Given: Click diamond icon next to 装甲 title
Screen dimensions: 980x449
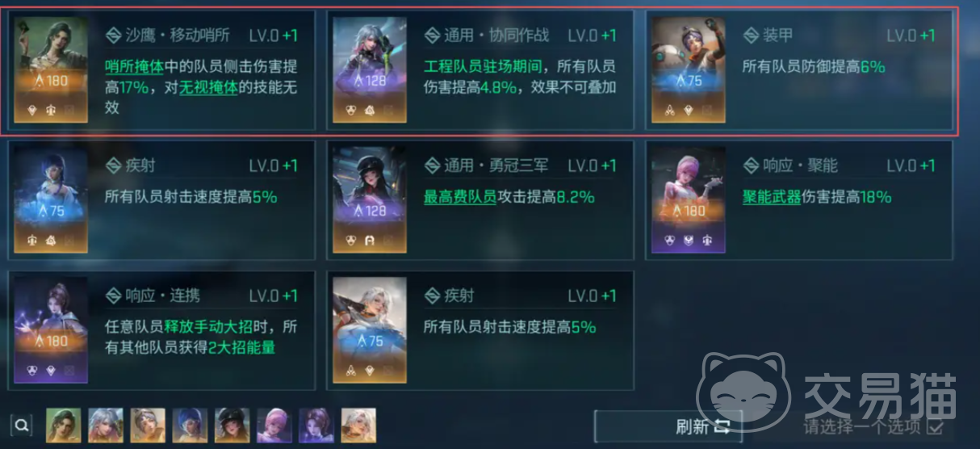Looking at the screenshot, I should coord(751,36).
